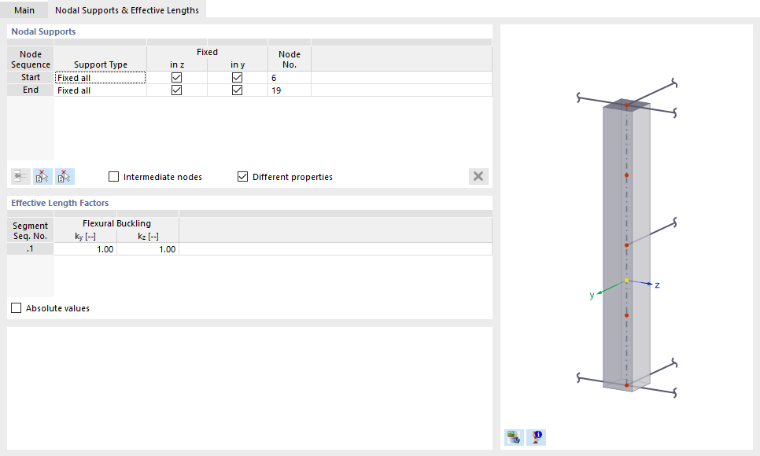
Task: Enable Intermediate nodes checkbox
Action: click(113, 176)
